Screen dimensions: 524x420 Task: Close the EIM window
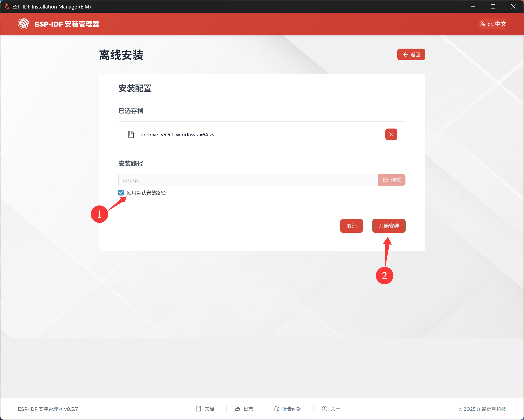513,6
